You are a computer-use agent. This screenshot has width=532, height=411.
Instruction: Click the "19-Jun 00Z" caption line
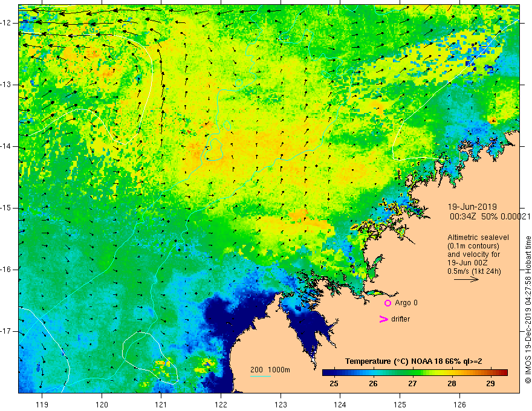tap(469, 263)
